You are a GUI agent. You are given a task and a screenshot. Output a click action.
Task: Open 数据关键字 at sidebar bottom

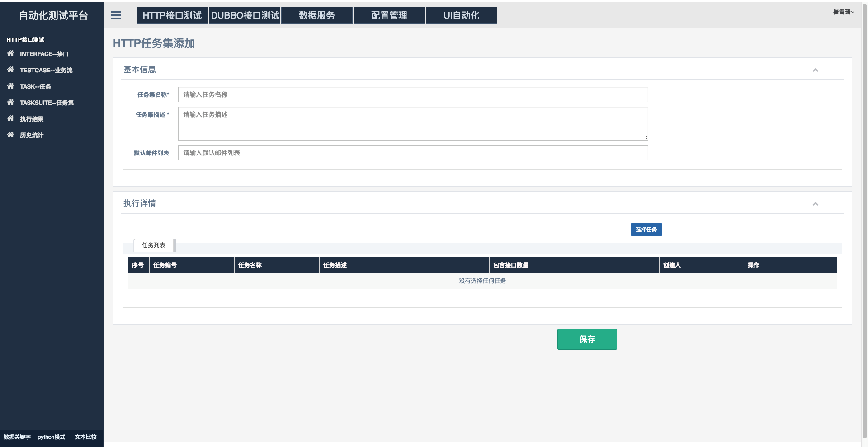[17, 437]
